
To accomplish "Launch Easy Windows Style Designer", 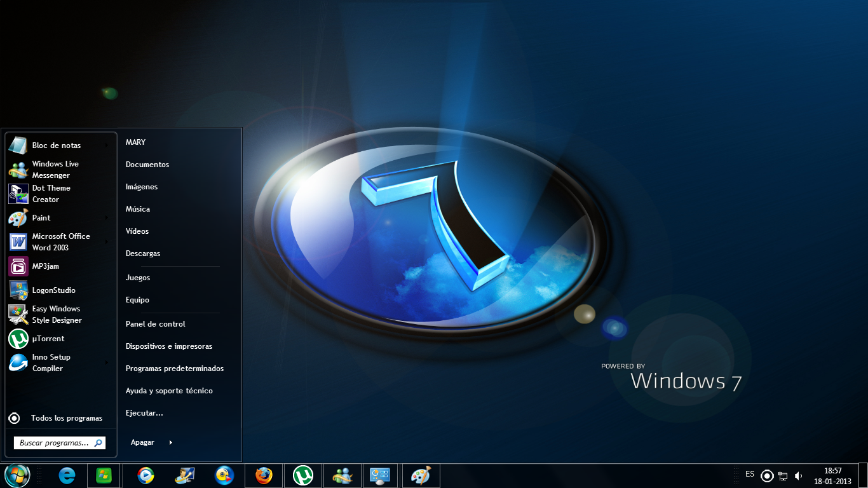I will pos(60,315).
